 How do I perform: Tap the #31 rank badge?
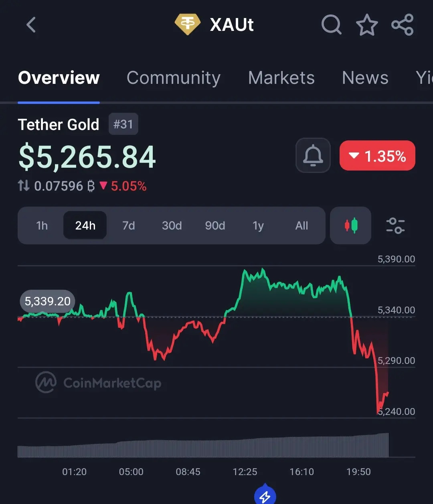coord(123,124)
